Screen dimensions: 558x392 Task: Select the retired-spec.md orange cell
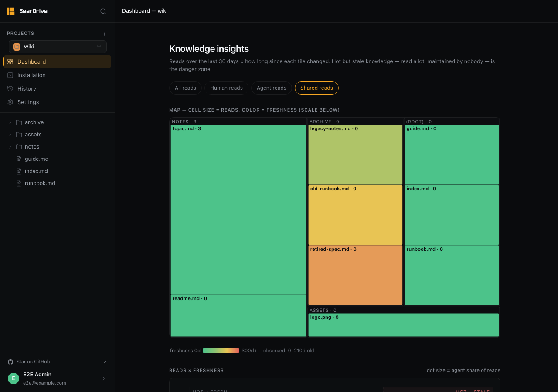point(355,275)
